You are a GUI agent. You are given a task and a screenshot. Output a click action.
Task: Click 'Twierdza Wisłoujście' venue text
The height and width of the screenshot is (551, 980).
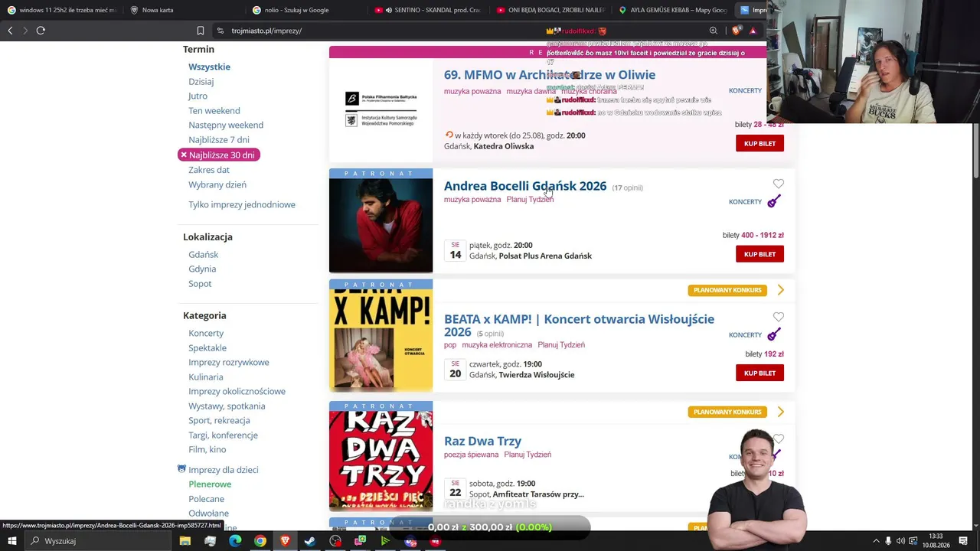(x=537, y=375)
